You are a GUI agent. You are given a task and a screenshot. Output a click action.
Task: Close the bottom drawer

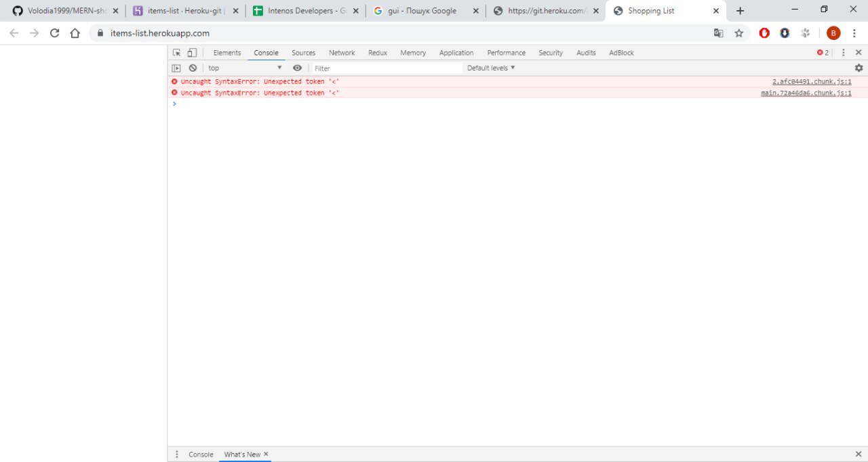pos(859,455)
